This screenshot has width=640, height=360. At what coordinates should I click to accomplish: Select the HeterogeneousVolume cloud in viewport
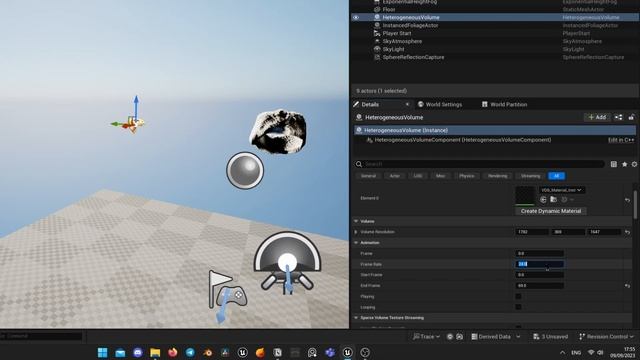(x=278, y=131)
